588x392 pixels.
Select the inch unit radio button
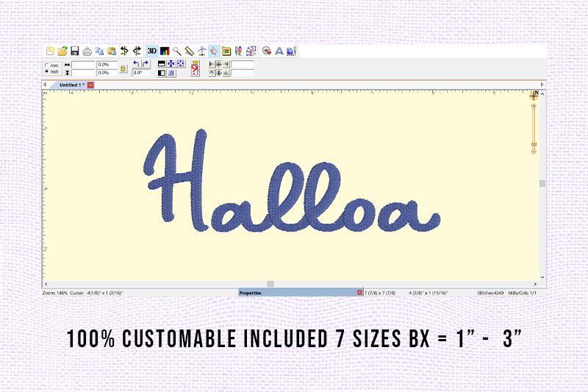tap(47, 71)
